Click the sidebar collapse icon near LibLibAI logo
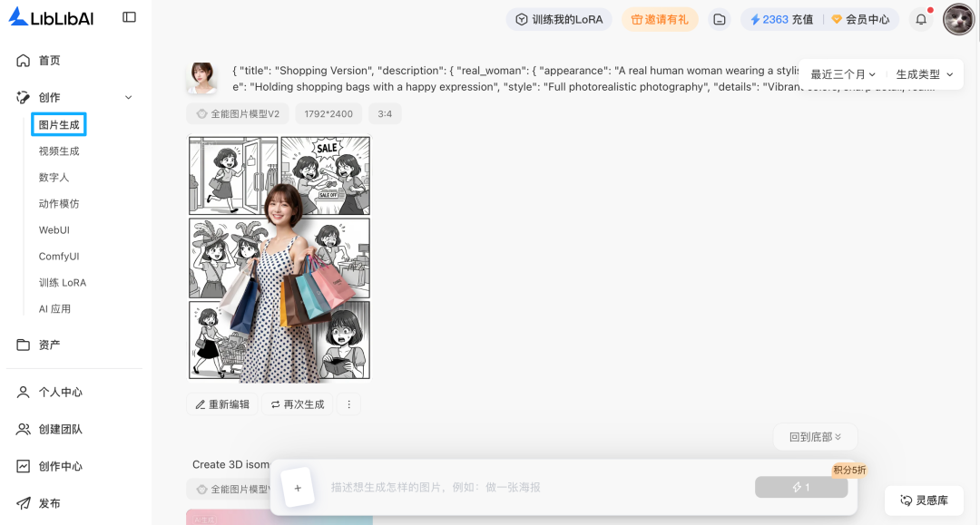980x525 pixels. pos(128,16)
